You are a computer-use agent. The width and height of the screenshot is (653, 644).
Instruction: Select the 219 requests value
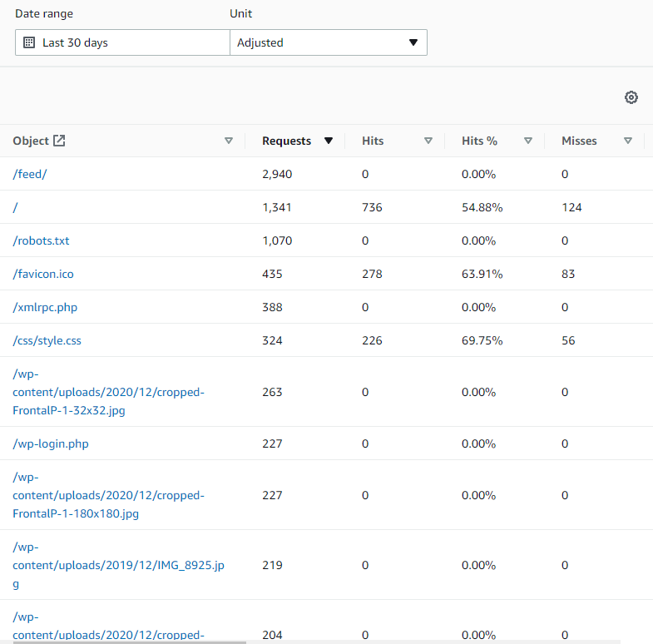click(x=272, y=565)
